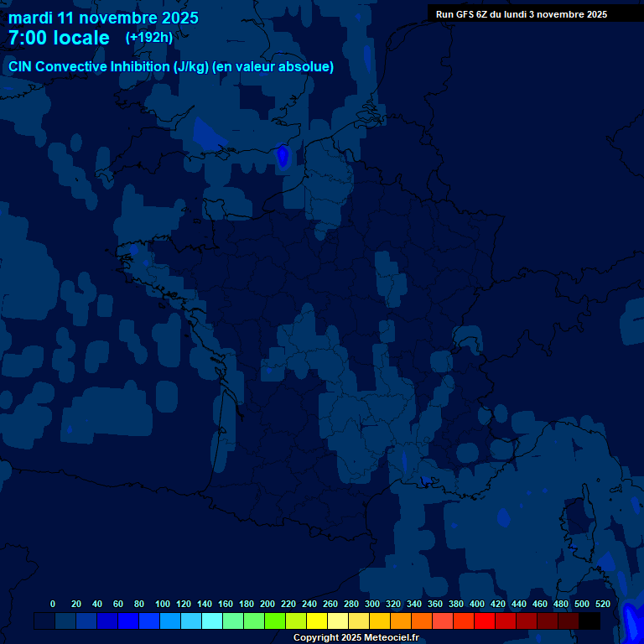Click the pale yellow swatch under 260
This screenshot has height=644, width=644.
[x=338, y=621]
